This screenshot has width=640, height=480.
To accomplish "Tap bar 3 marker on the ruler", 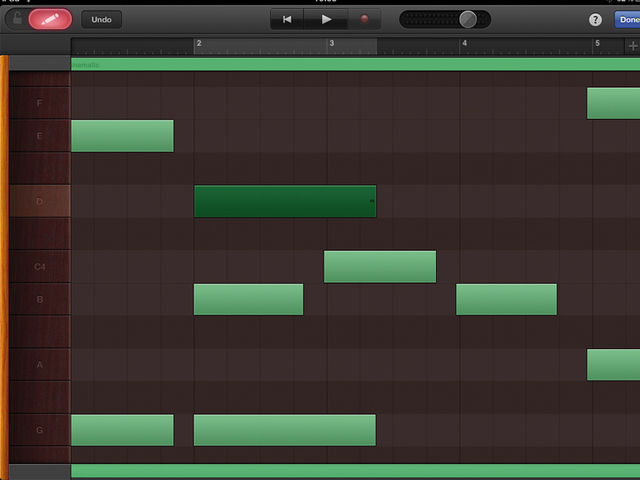I will click(332, 43).
